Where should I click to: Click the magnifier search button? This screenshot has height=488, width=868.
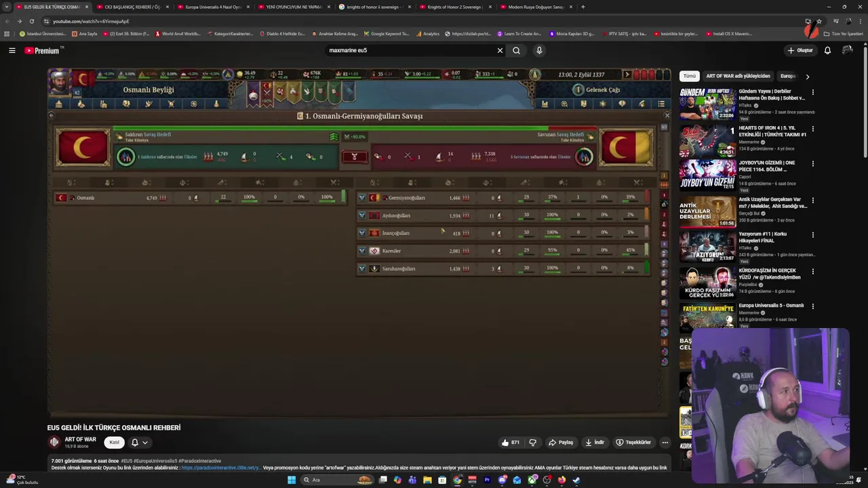click(x=517, y=50)
